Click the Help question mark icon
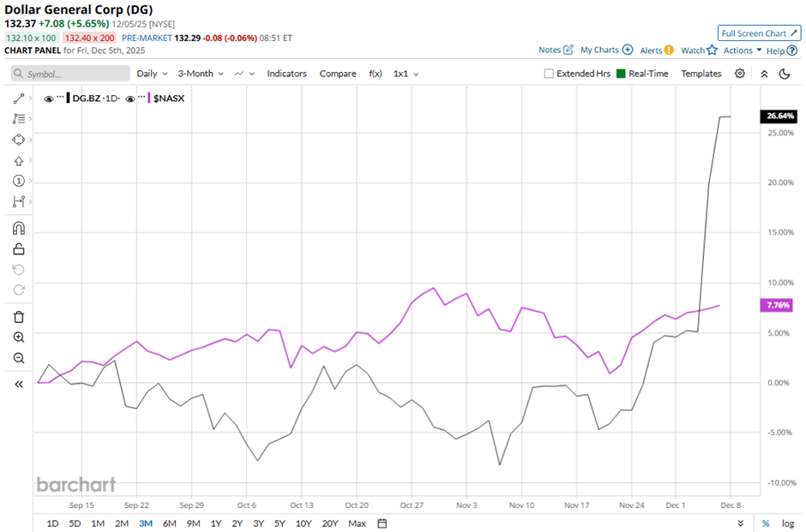The height and width of the screenshot is (532, 806). pyautogui.click(x=792, y=51)
